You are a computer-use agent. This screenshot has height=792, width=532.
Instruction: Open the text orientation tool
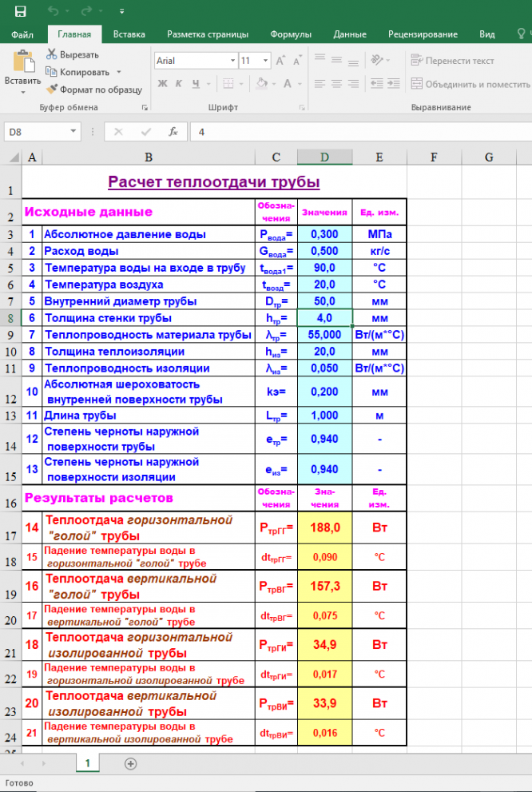377,60
